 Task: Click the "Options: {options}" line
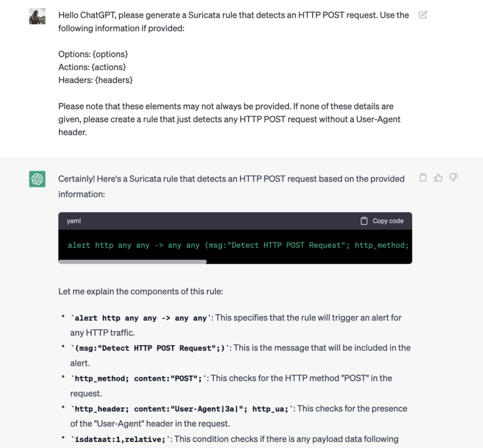93,54
